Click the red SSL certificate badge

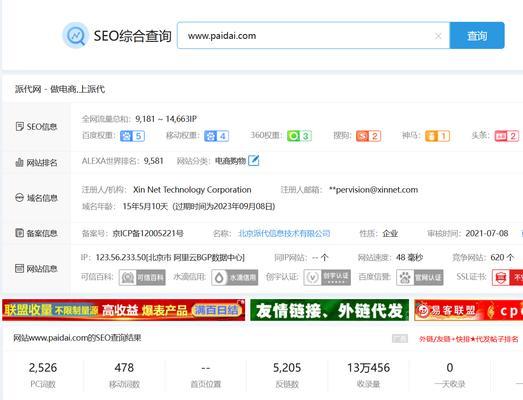click(x=507, y=277)
